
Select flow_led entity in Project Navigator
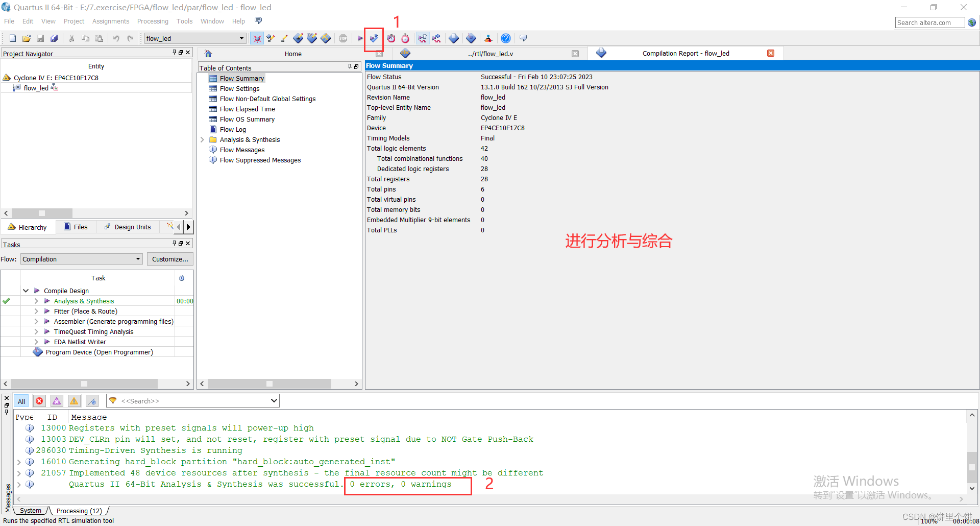coord(36,88)
